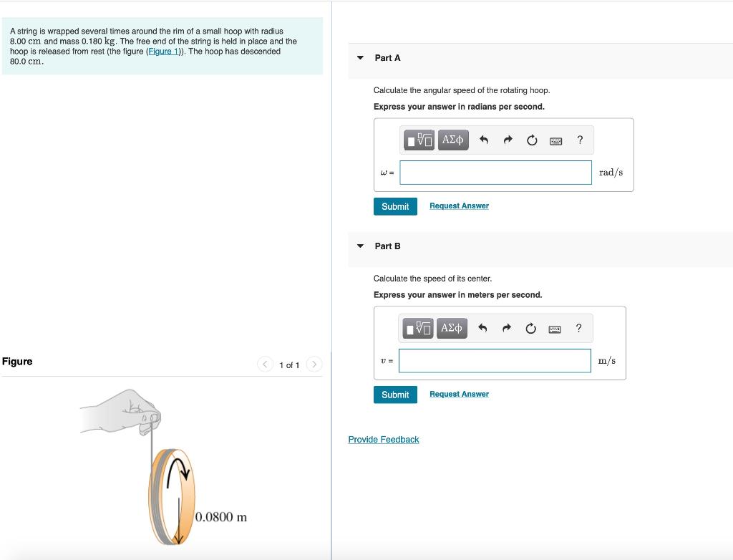Undo last entry in Part B toolbar

(x=483, y=328)
